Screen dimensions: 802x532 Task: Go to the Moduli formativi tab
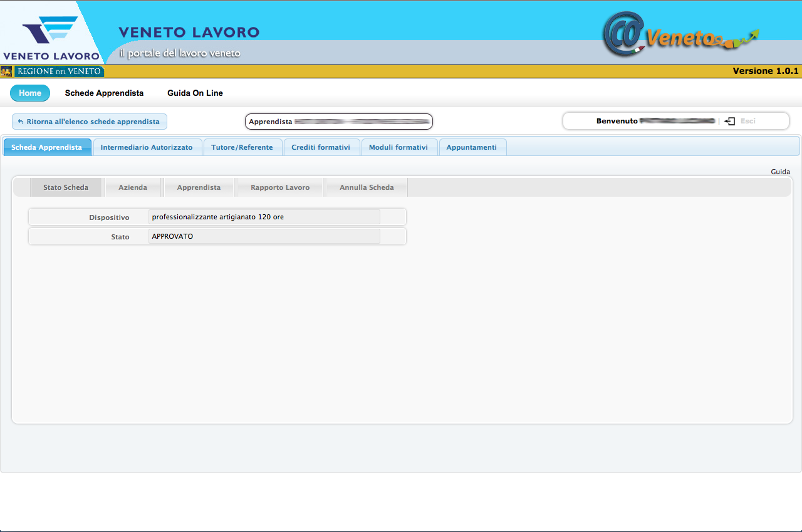(398, 147)
